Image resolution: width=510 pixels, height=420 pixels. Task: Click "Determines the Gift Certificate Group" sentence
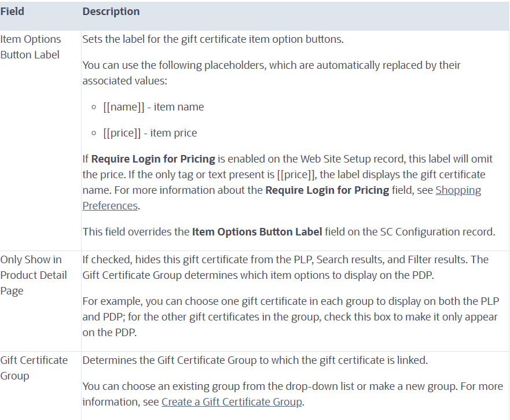(255, 360)
